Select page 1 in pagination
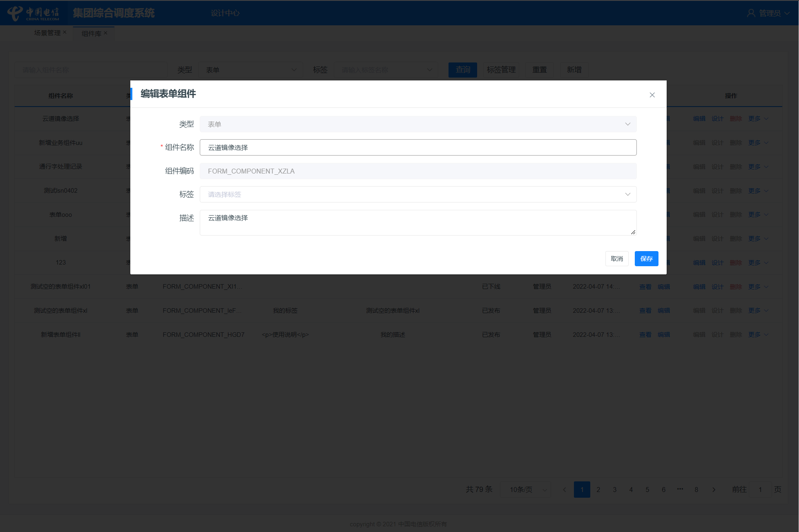This screenshot has width=799, height=532. (582, 490)
